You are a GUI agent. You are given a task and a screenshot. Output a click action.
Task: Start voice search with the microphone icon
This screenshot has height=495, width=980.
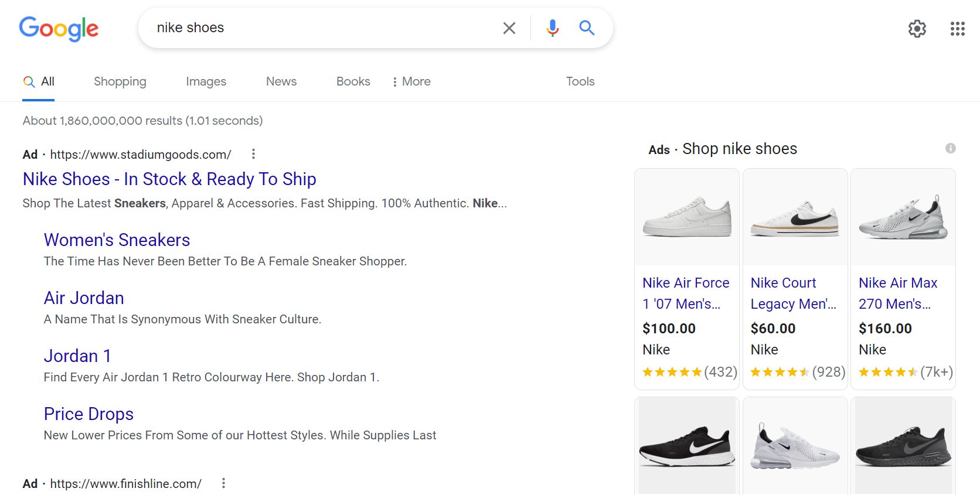(x=552, y=28)
